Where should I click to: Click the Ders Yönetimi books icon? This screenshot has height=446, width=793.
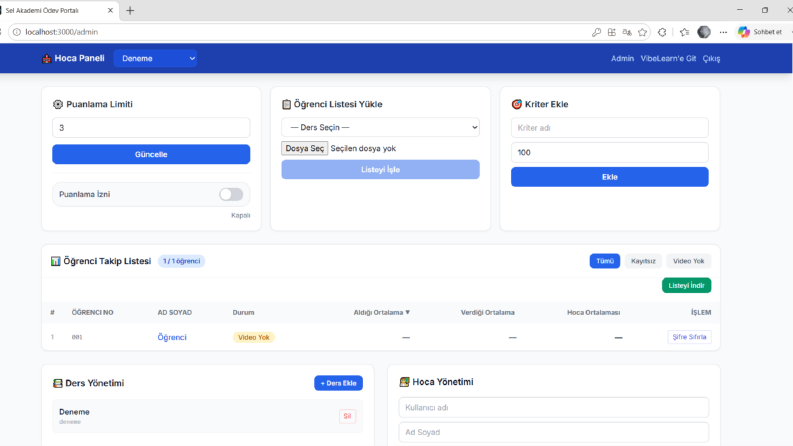[58, 383]
